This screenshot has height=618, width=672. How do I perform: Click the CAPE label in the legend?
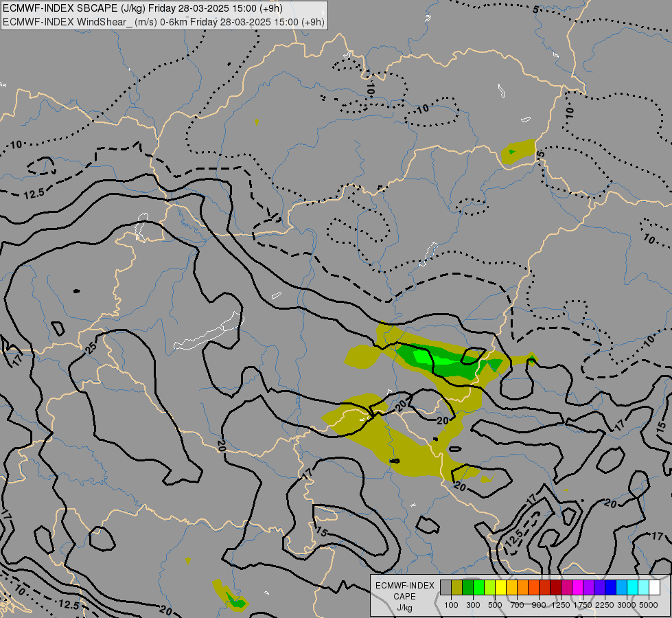[x=404, y=597]
